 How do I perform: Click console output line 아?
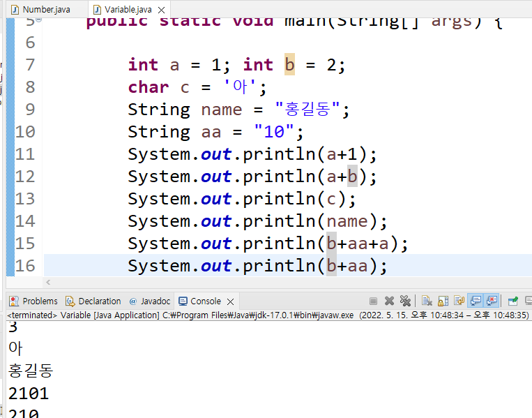(x=15, y=348)
